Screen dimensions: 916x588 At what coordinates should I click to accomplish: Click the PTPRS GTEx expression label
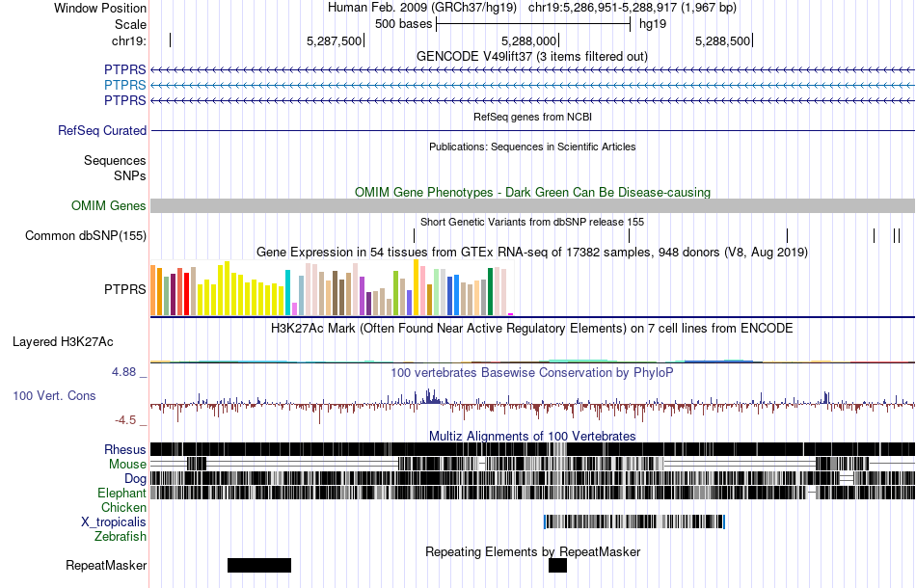125,289
